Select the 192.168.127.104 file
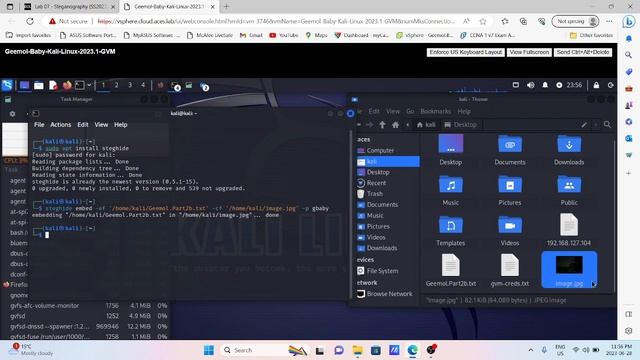 (x=569, y=230)
